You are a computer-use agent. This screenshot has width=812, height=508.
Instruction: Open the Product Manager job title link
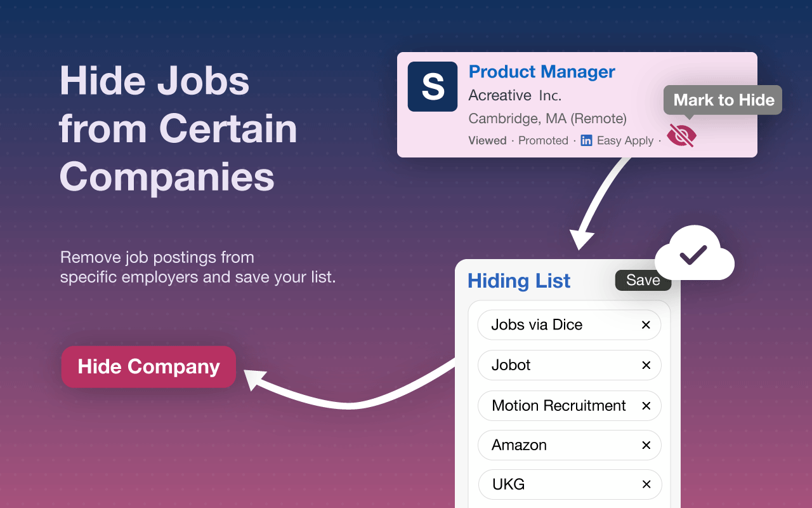542,72
